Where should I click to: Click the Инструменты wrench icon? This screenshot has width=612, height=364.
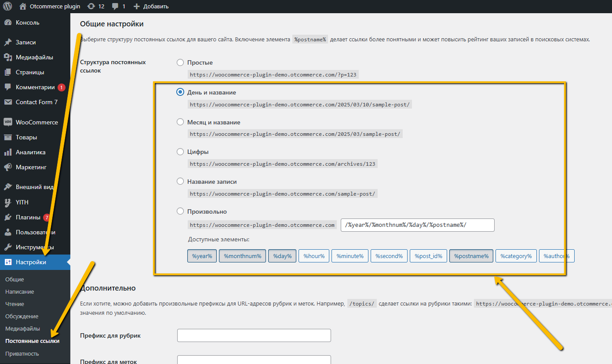click(8, 247)
